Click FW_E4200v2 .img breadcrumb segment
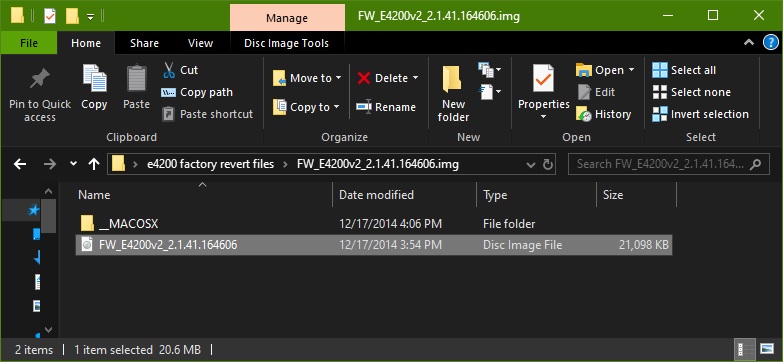The image size is (783, 362). pyautogui.click(x=378, y=164)
